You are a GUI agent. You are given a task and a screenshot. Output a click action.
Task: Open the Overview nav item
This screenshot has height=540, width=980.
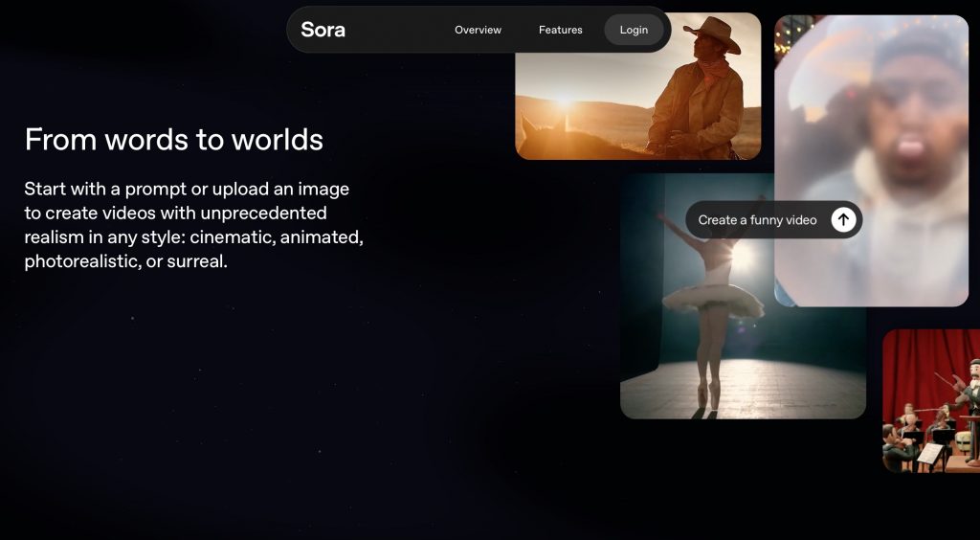pos(478,30)
